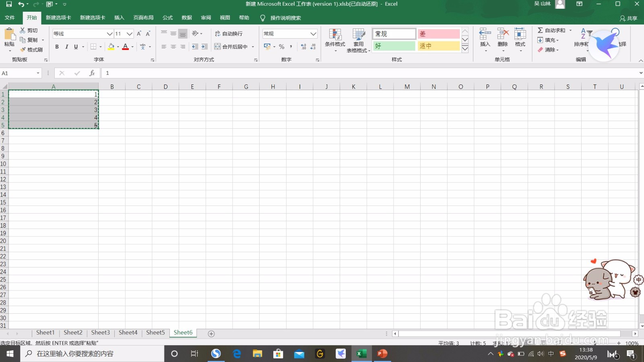Decrease font size with smaller A icon

[x=148, y=34]
